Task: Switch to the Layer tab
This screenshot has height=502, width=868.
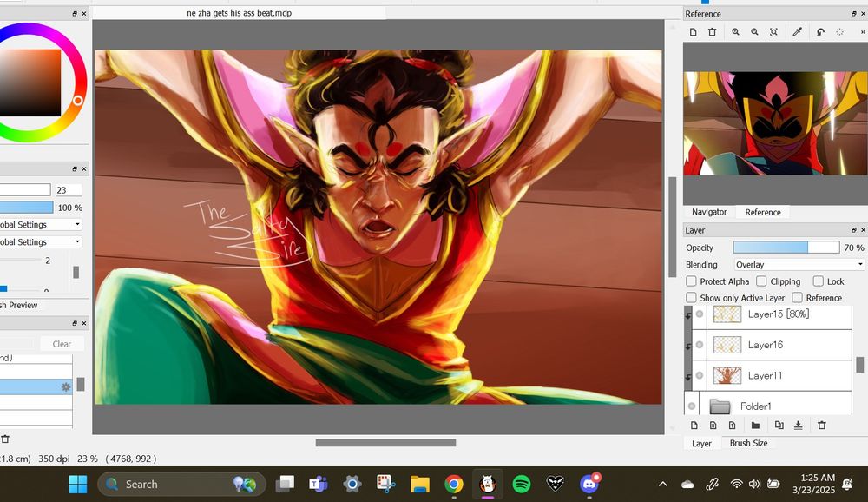Action: 701,443
